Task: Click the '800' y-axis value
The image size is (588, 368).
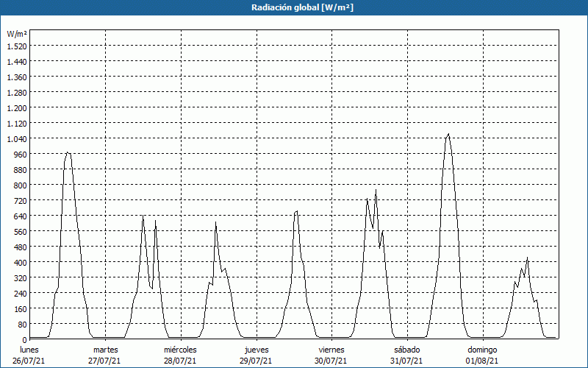Action: tap(21, 185)
